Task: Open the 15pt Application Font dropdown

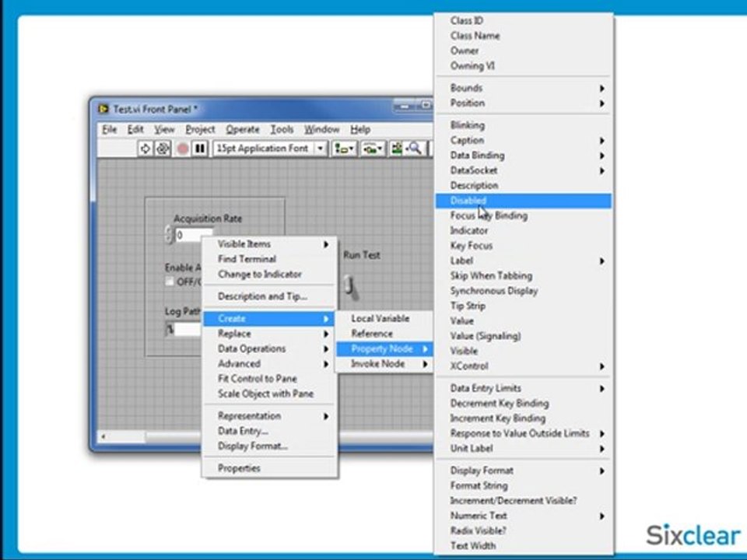Action: (x=270, y=149)
